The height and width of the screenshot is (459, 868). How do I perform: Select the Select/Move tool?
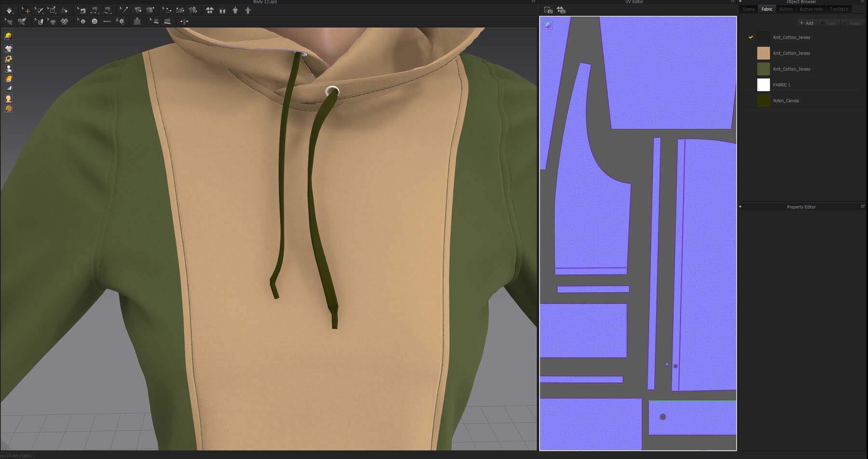[26, 10]
